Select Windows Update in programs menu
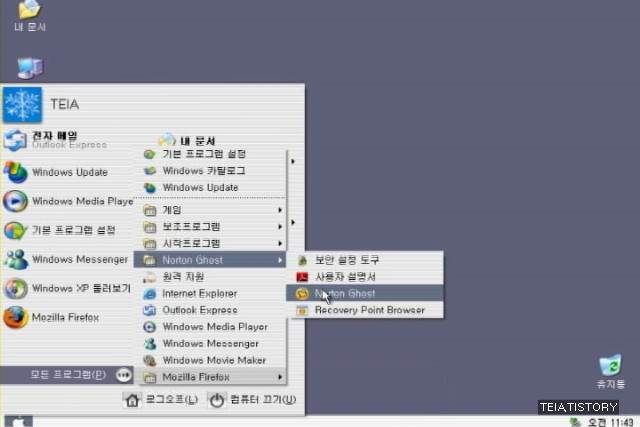This screenshot has width=640, height=427. 210,187
